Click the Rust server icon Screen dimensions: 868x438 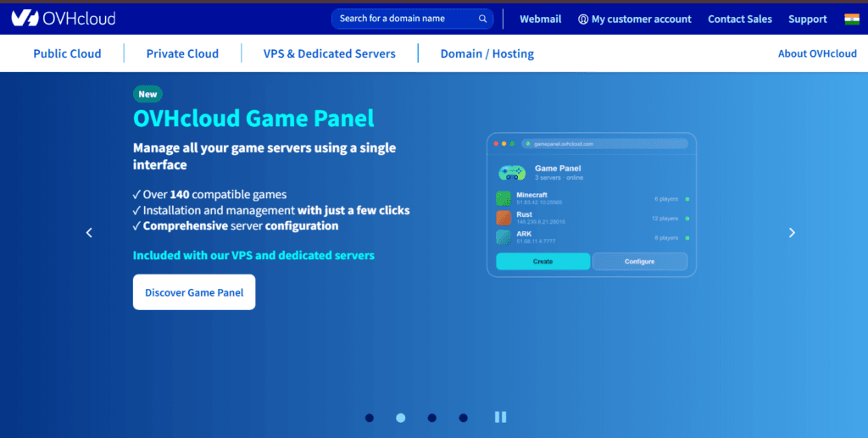click(504, 218)
